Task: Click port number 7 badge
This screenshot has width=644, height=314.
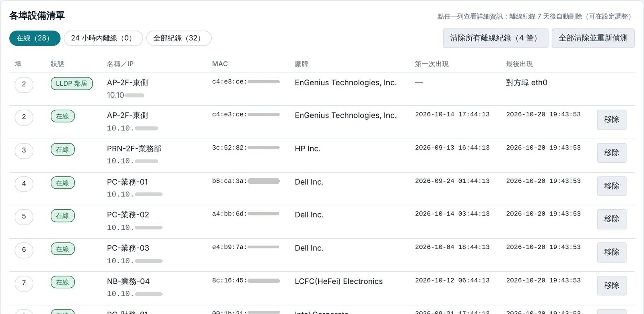Action: pos(24,283)
